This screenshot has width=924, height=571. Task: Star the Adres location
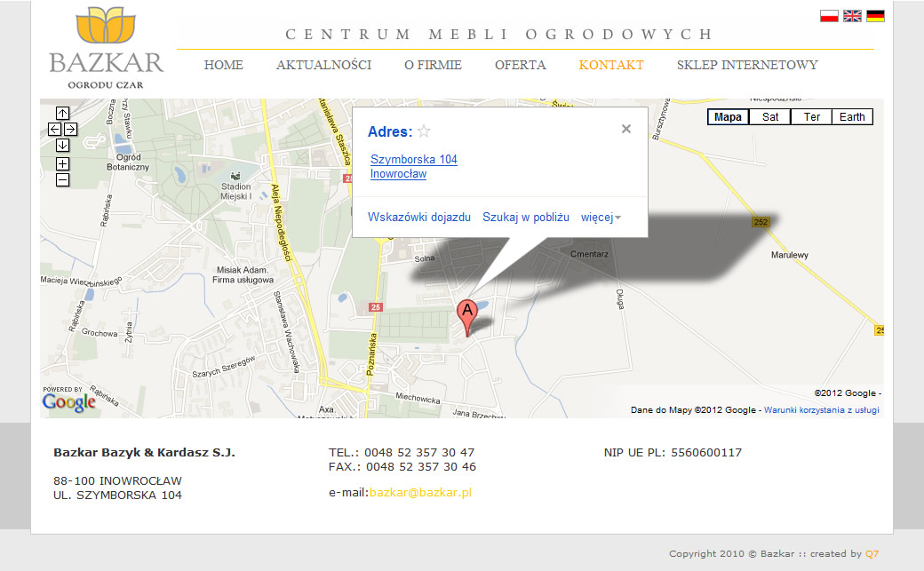(424, 131)
